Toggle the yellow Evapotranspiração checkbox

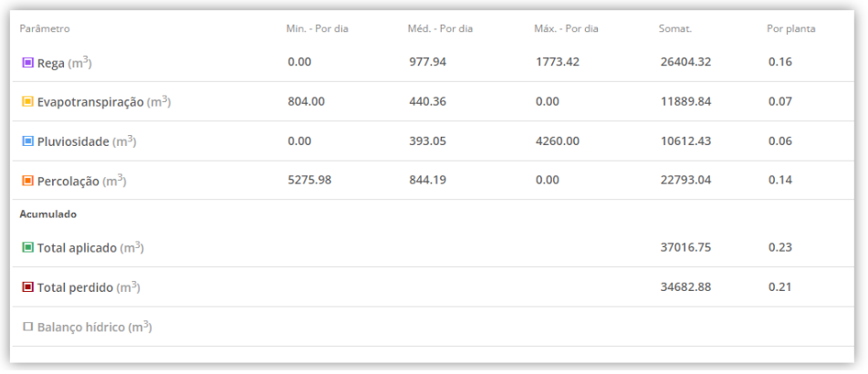[27, 102]
